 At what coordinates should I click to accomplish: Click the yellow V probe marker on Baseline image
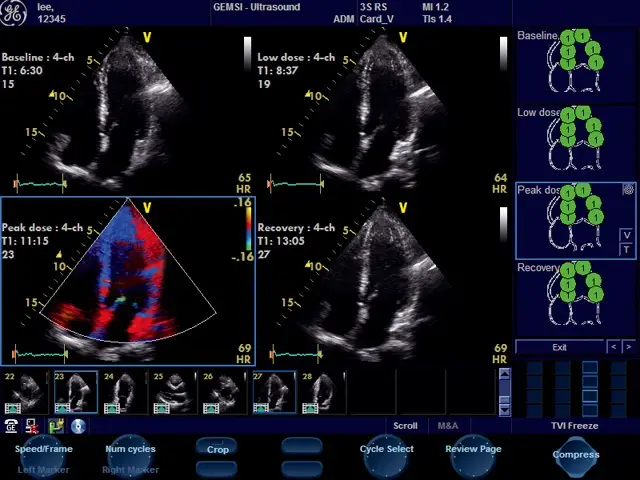147,39
